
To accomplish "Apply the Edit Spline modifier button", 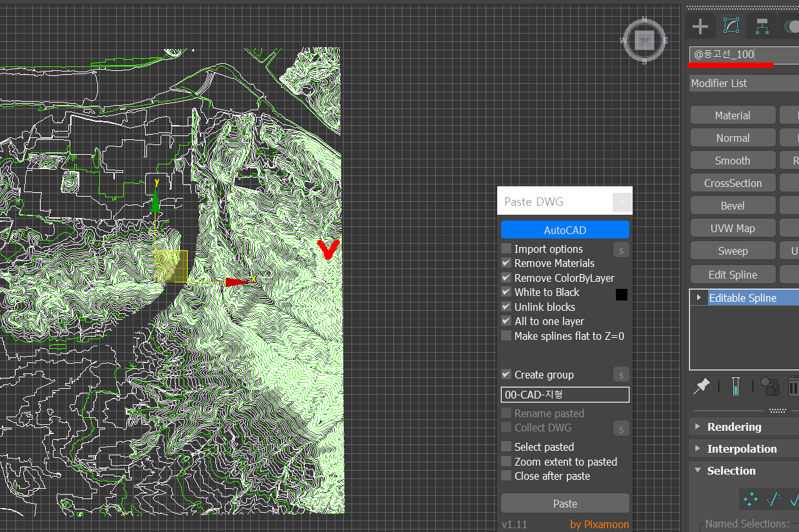I will (x=733, y=275).
